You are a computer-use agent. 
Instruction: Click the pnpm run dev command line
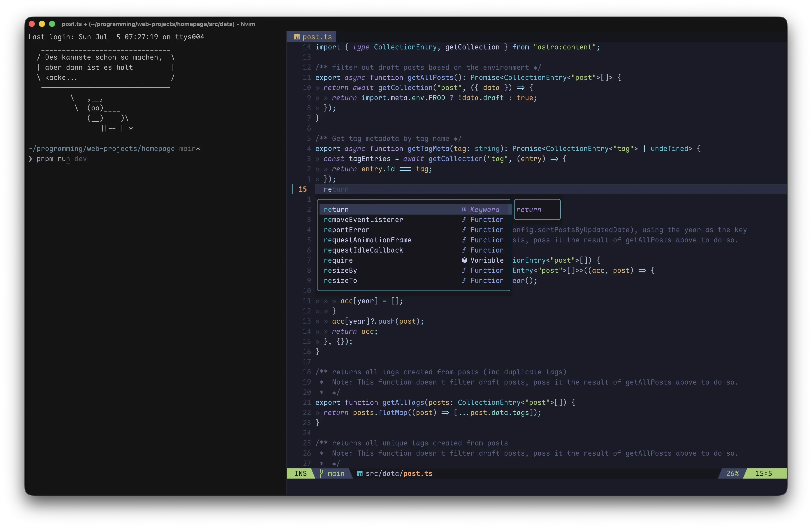click(61, 159)
